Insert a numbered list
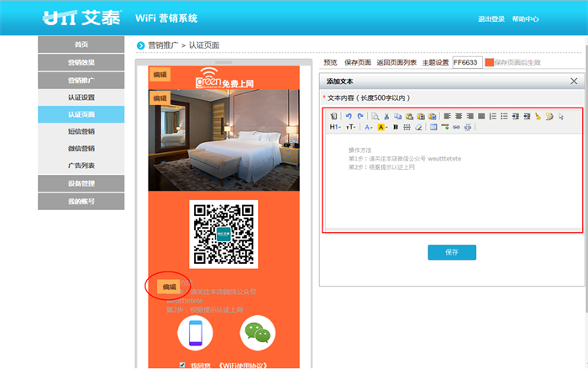Viewport: 588px width, 374px height. (x=493, y=116)
